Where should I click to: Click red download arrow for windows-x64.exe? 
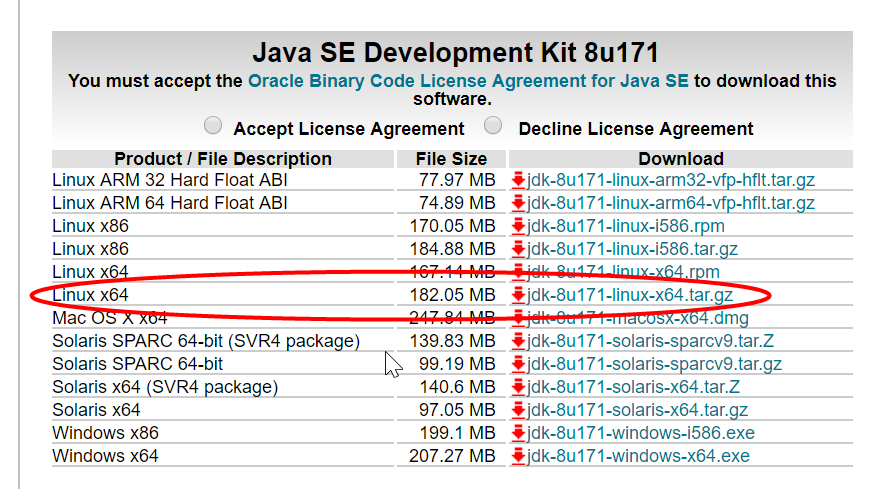518,456
